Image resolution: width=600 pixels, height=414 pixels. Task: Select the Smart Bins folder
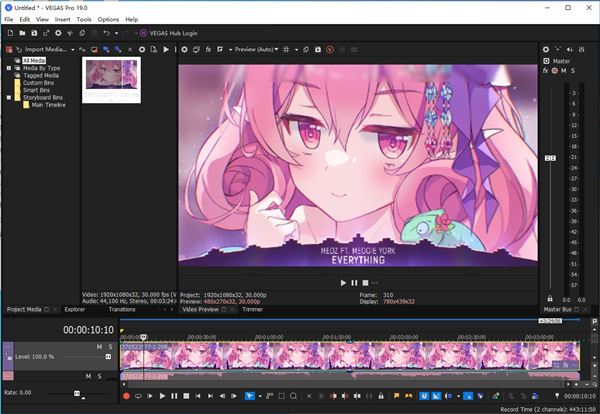point(36,90)
